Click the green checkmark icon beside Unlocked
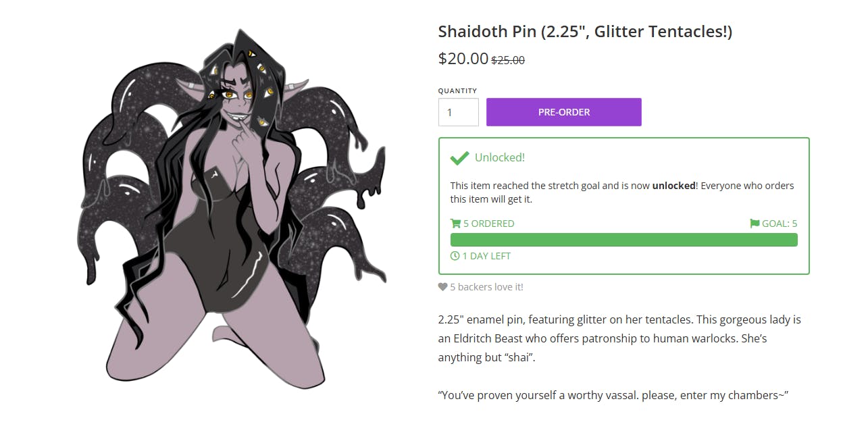Screen dimensions: 868x441 pos(459,158)
